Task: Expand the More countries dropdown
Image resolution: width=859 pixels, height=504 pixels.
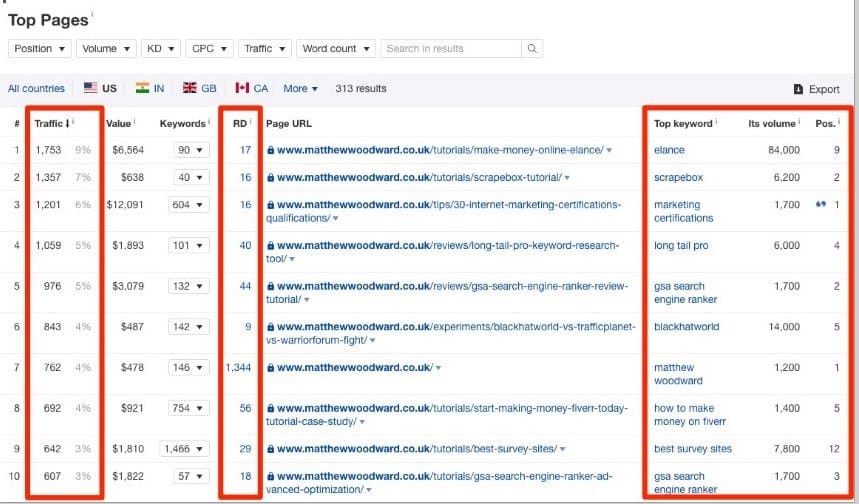Action: tap(300, 88)
